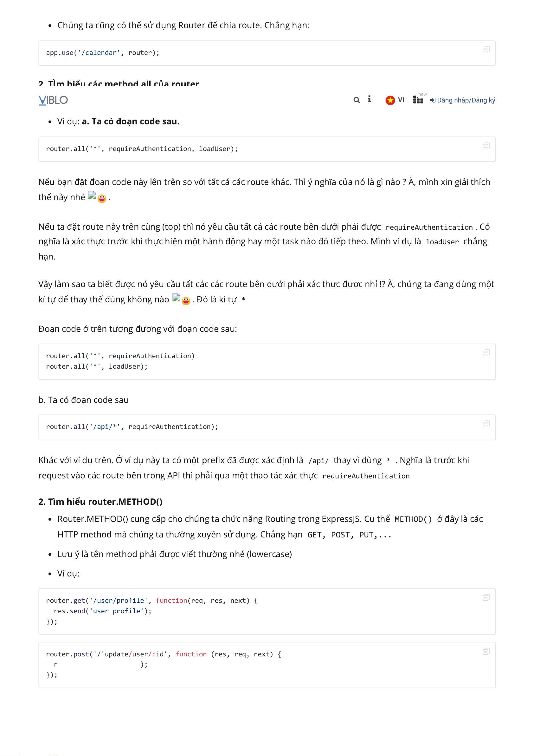Click the inline "METHOD()" code in bullet

coord(413,519)
